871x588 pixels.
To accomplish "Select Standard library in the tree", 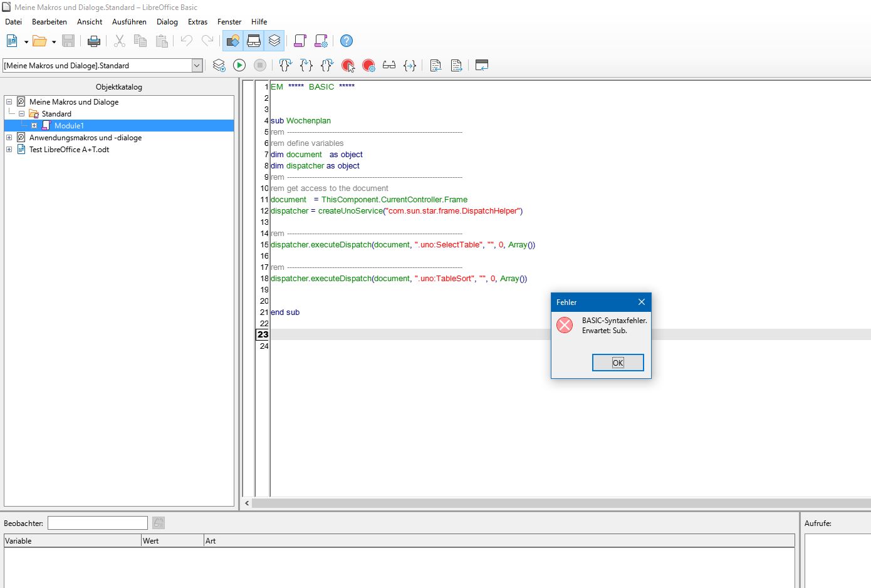I will [x=56, y=113].
